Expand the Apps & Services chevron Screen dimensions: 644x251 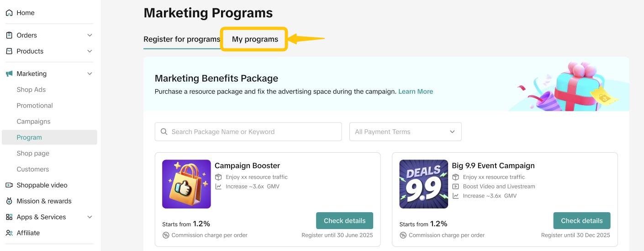pyautogui.click(x=90, y=217)
